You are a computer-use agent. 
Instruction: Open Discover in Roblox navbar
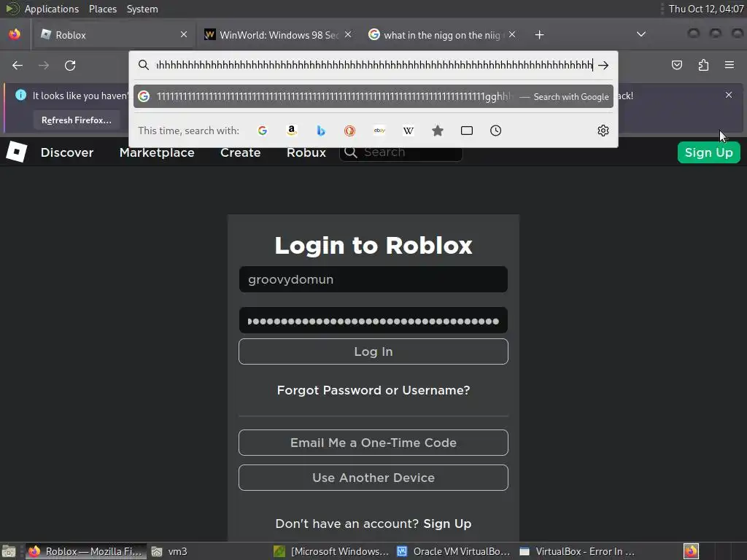(67, 152)
